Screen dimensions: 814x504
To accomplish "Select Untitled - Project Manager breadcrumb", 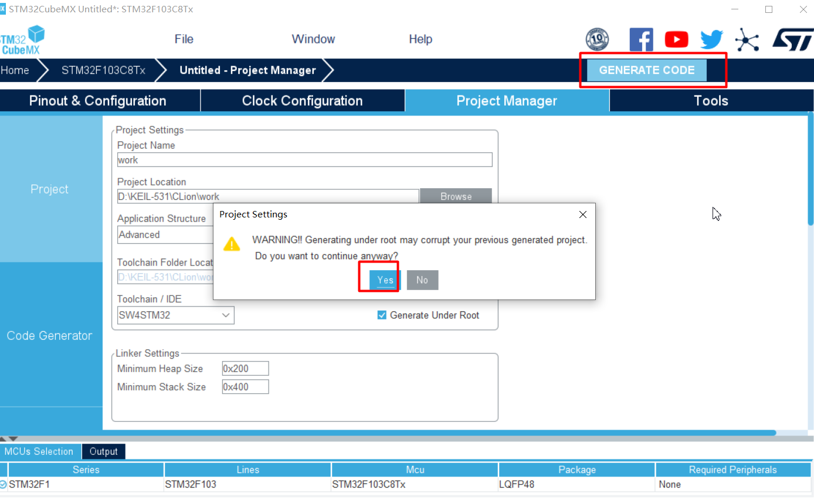I will pos(247,70).
